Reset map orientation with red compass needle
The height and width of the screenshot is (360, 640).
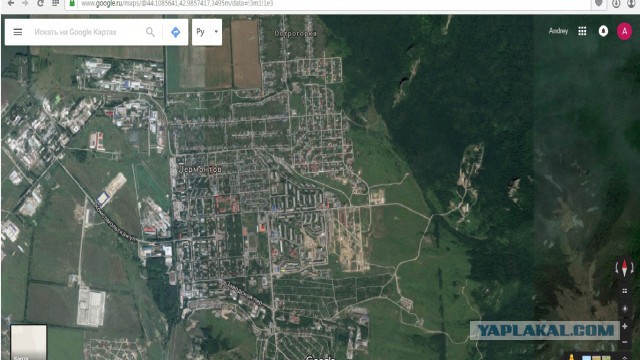click(x=624, y=268)
